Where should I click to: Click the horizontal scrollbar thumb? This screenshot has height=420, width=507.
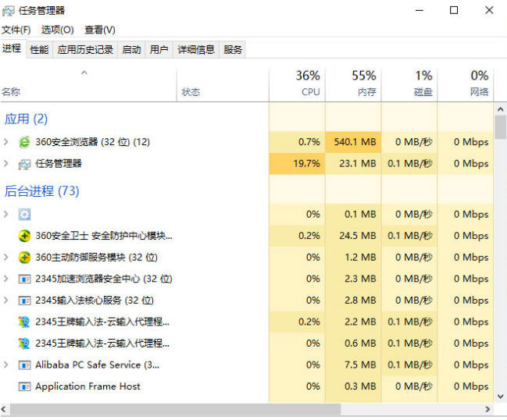pos(175,409)
